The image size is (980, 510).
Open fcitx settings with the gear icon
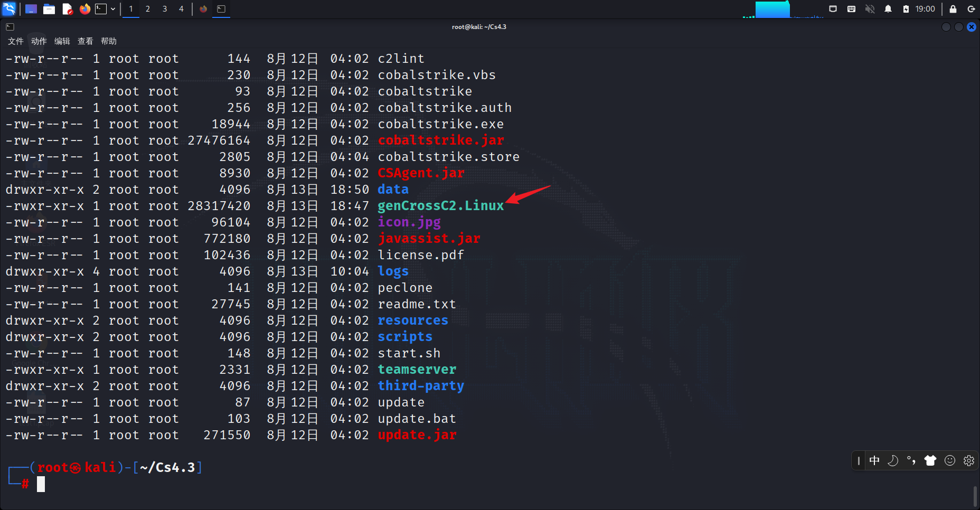tap(968, 460)
